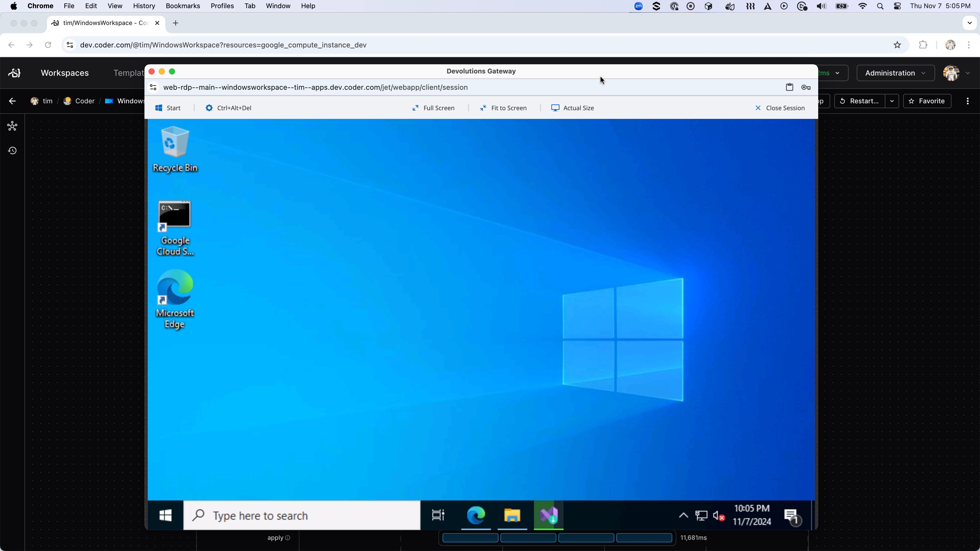This screenshot has height=551, width=980.
Task: Click the last build timing bar segment
Action: click(x=644, y=538)
